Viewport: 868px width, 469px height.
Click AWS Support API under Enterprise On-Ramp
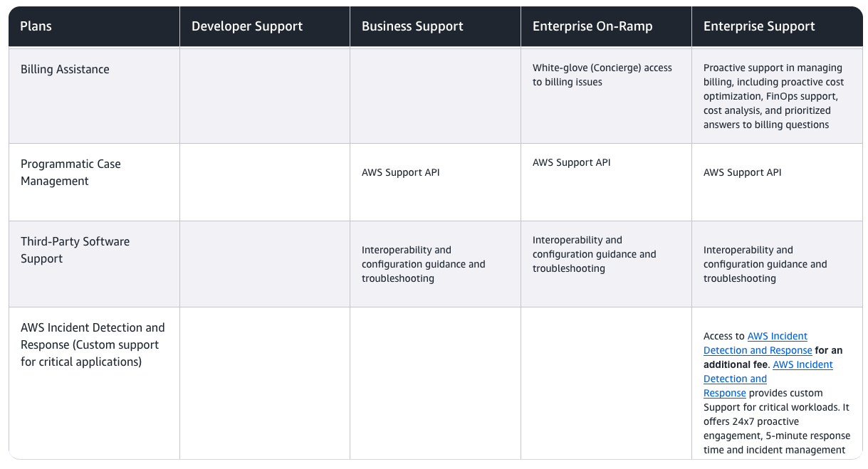[571, 162]
